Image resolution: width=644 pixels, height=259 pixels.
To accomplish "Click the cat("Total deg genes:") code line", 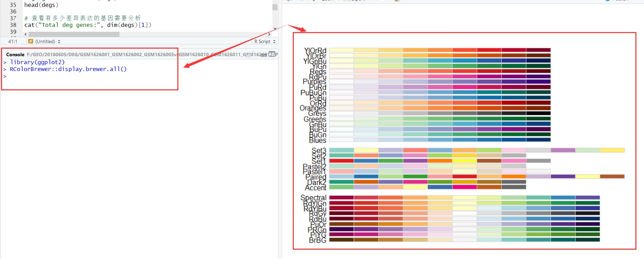I will [88, 25].
